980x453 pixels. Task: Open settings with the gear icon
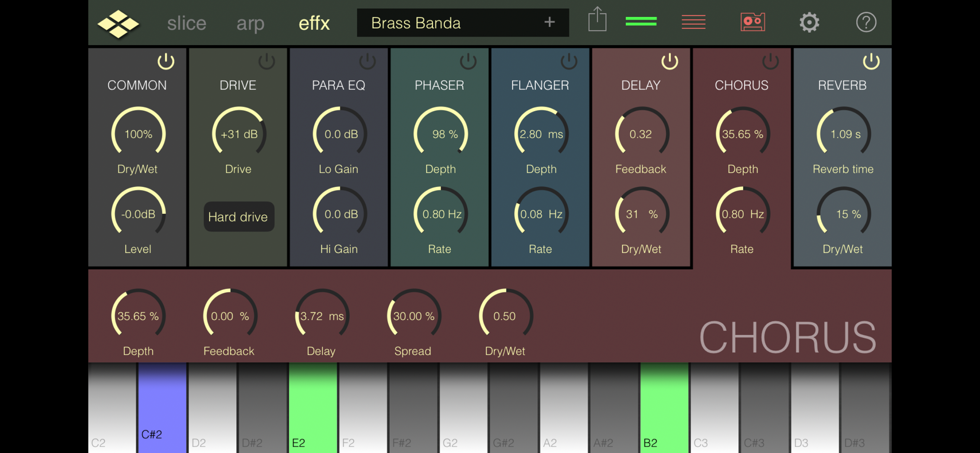[x=809, y=23]
